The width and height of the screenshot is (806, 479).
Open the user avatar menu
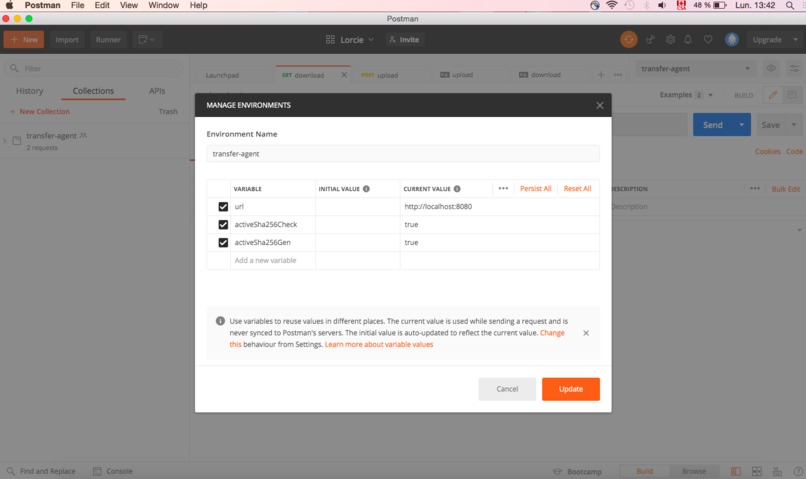coord(732,40)
